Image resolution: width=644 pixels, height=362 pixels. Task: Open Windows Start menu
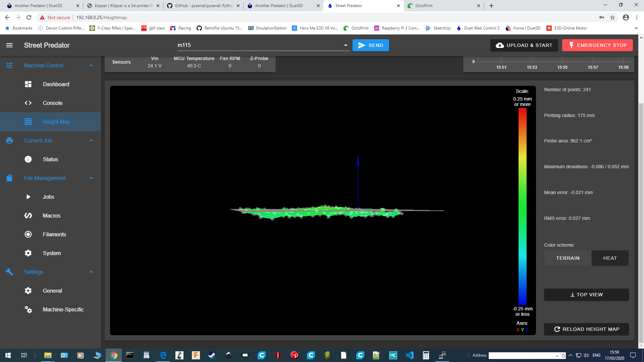[8, 355]
